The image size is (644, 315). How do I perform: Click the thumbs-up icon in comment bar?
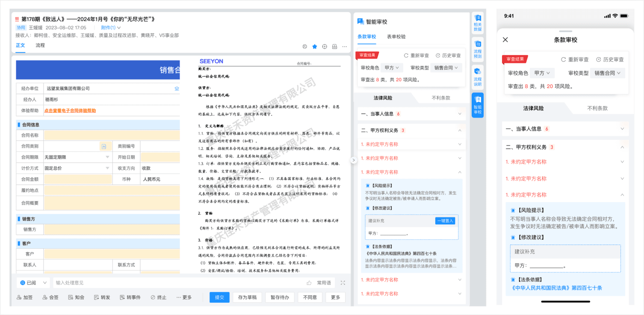pos(309,283)
